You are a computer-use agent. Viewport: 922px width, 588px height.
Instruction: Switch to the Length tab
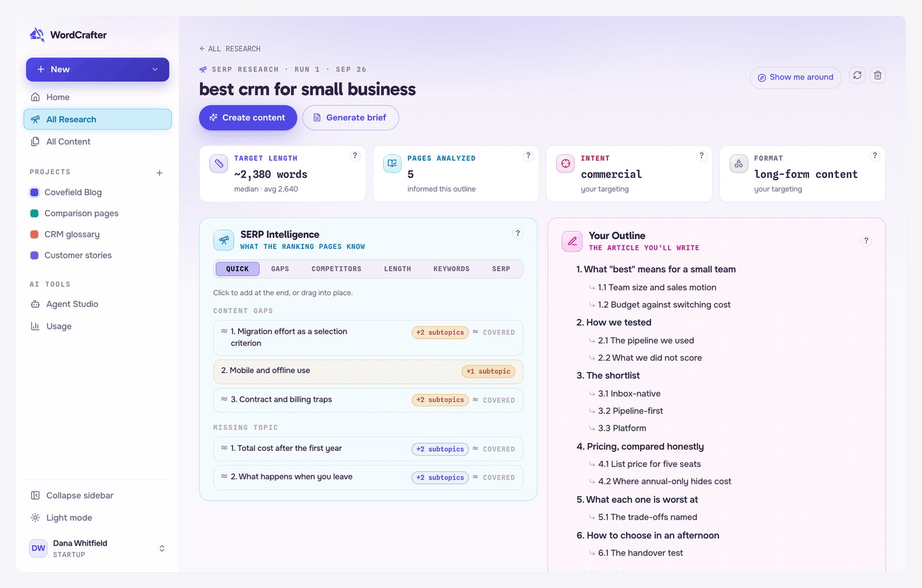coord(398,269)
